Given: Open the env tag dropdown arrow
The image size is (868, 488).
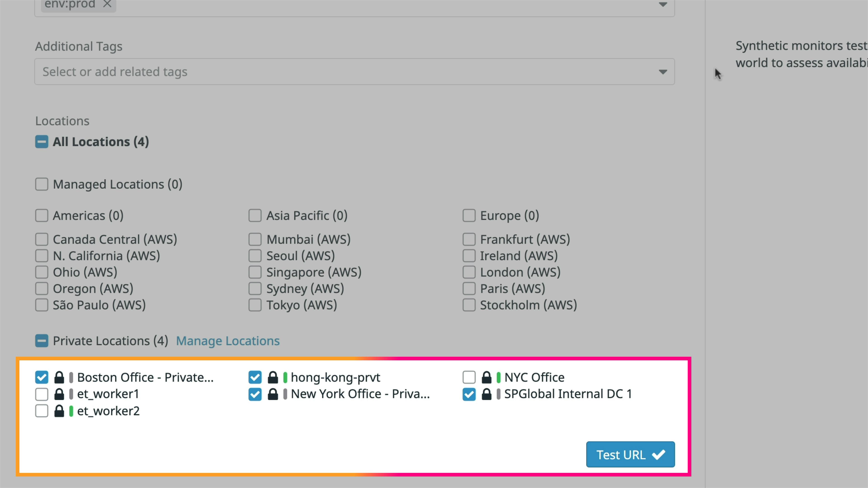Looking at the screenshot, I should (663, 4).
